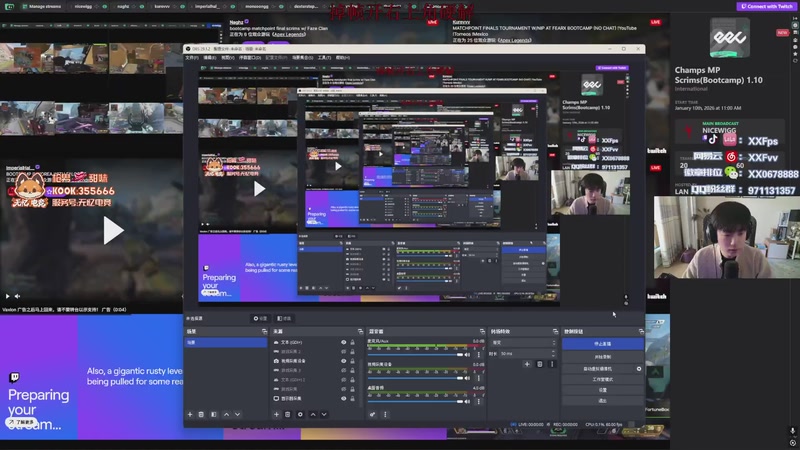Image resolution: width=800 pixels, height=450 pixels.
Task: Open the 编辑(E) menu in OBS
Action: [x=210, y=58]
